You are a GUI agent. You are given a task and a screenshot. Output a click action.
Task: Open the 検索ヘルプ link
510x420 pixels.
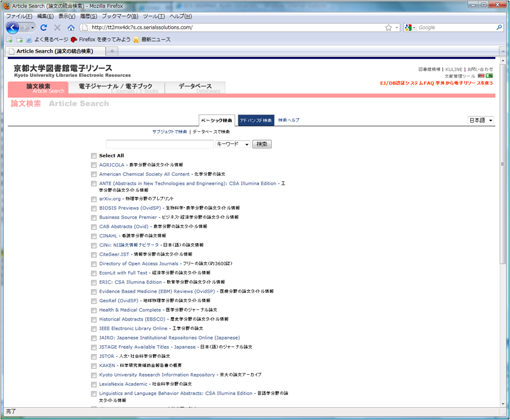click(289, 120)
